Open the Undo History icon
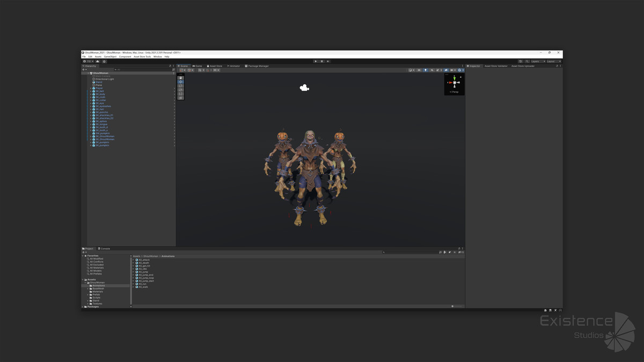 pyautogui.click(x=521, y=61)
